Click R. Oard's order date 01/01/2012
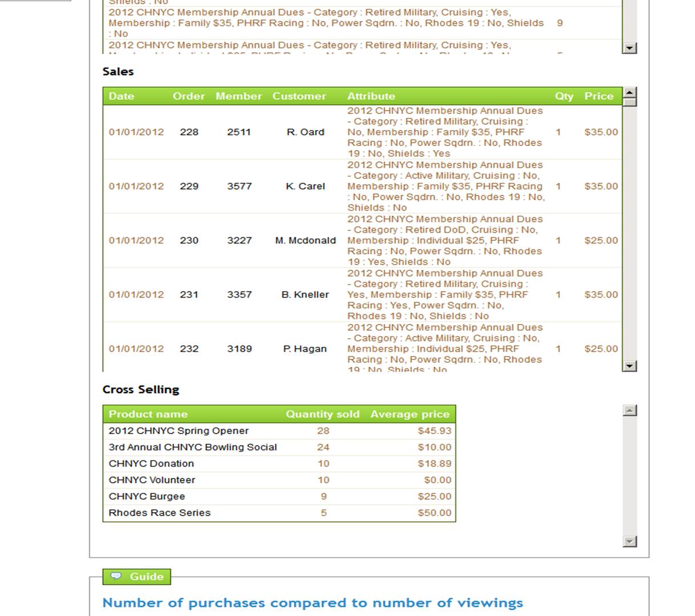Viewport: 695px width, 616px height. (136, 132)
